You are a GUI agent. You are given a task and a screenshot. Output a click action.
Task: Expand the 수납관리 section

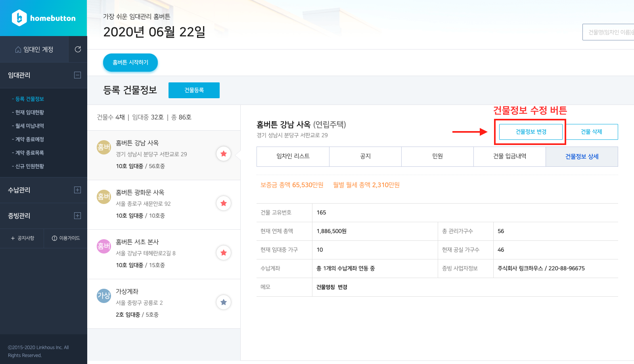pos(78,190)
